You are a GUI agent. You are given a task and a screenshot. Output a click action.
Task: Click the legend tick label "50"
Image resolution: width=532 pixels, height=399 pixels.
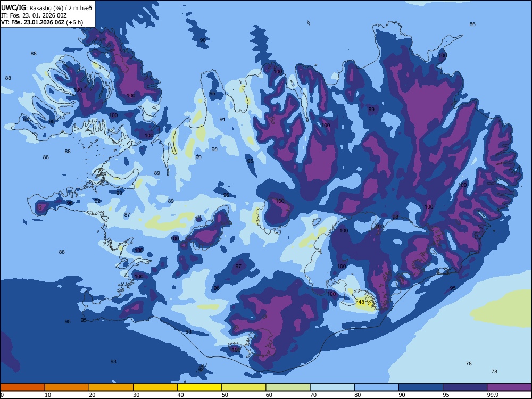[225, 395]
